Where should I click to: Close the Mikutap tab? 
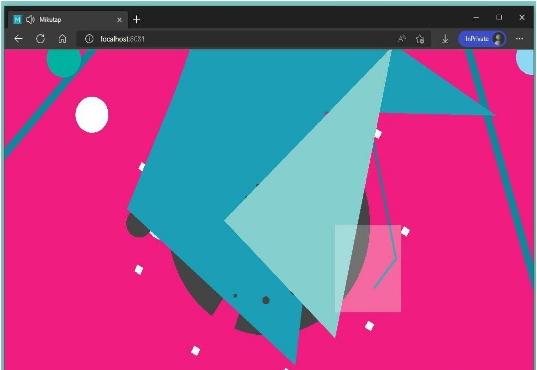120,20
